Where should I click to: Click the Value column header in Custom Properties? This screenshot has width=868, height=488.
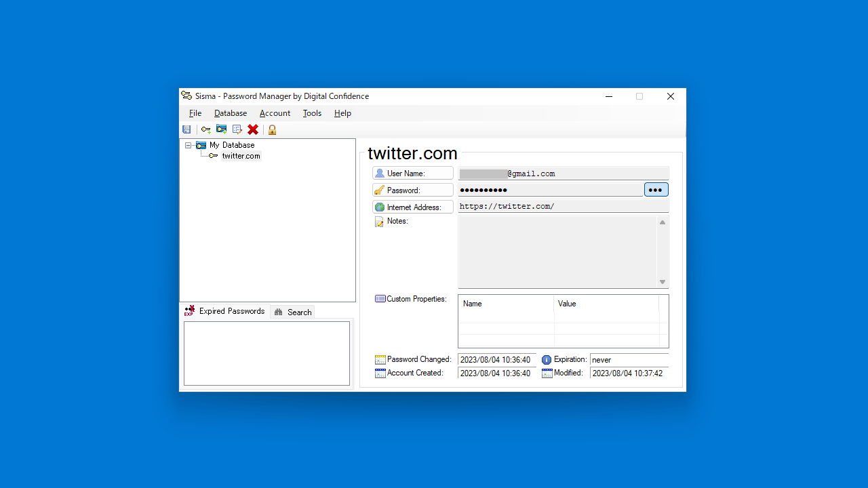pyautogui.click(x=606, y=304)
